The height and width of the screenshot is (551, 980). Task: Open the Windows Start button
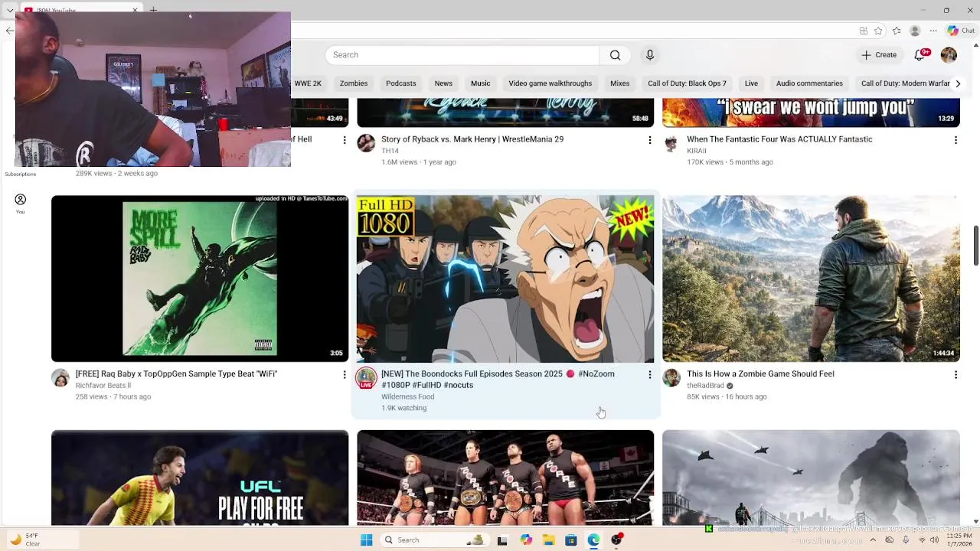click(x=366, y=540)
